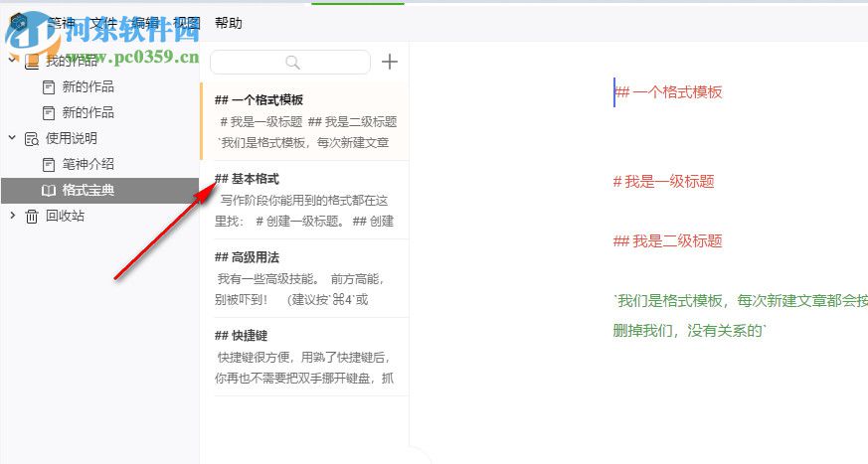Open the 帮助 menu
Image resolution: width=868 pixels, height=464 pixels.
pyautogui.click(x=228, y=23)
